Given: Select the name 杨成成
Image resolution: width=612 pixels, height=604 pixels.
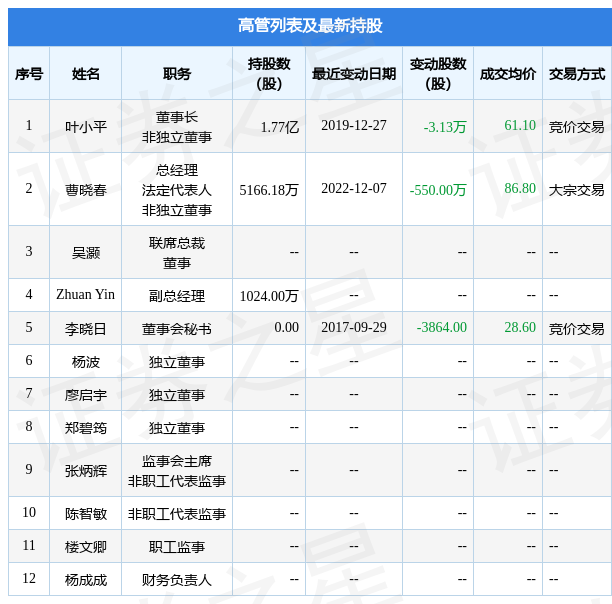Looking at the screenshot, I should [x=85, y=580].
